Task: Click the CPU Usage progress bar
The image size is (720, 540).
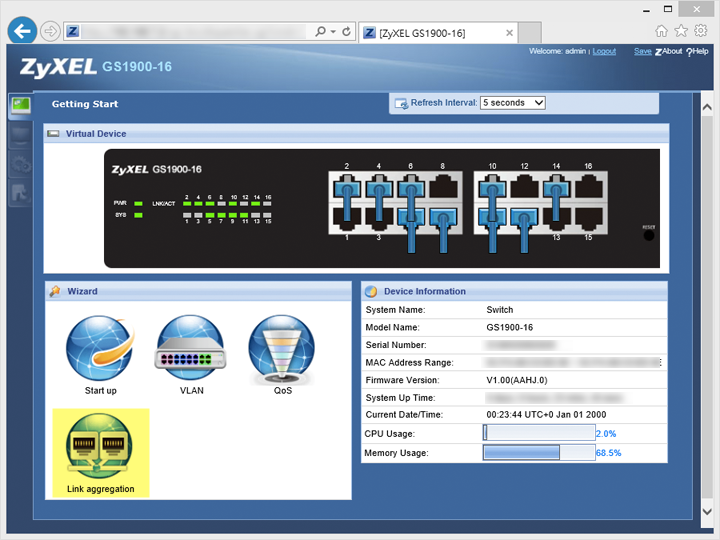Action: tap(539, 433)
